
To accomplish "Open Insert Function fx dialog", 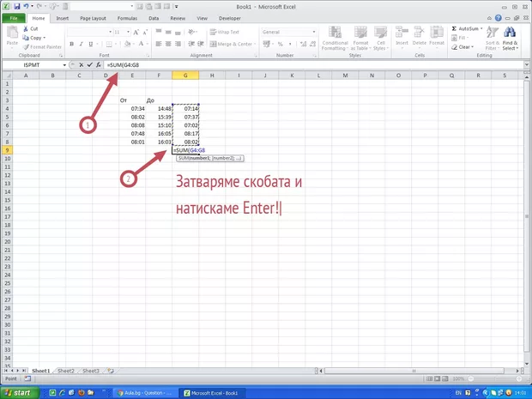I will 98,65.
